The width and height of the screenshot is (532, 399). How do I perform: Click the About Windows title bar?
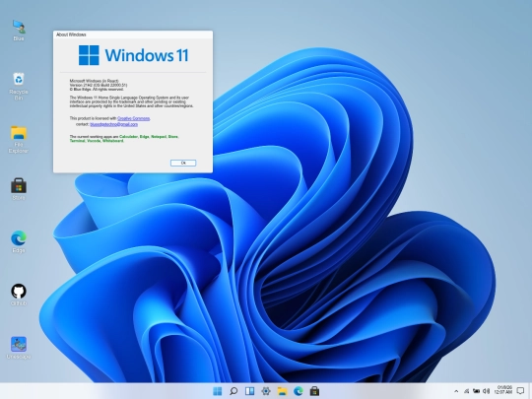[x=133, y=34]
